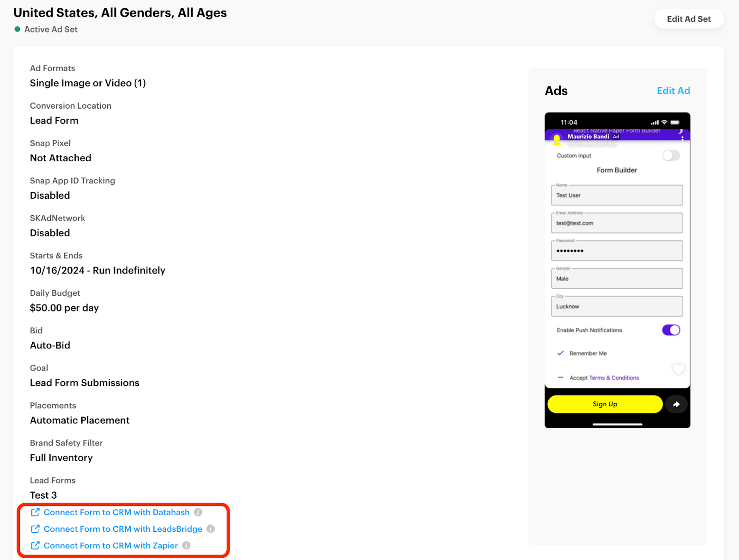Click the 'Auto-Bid' value
The image size is (739, 560).
click(50, 345)
